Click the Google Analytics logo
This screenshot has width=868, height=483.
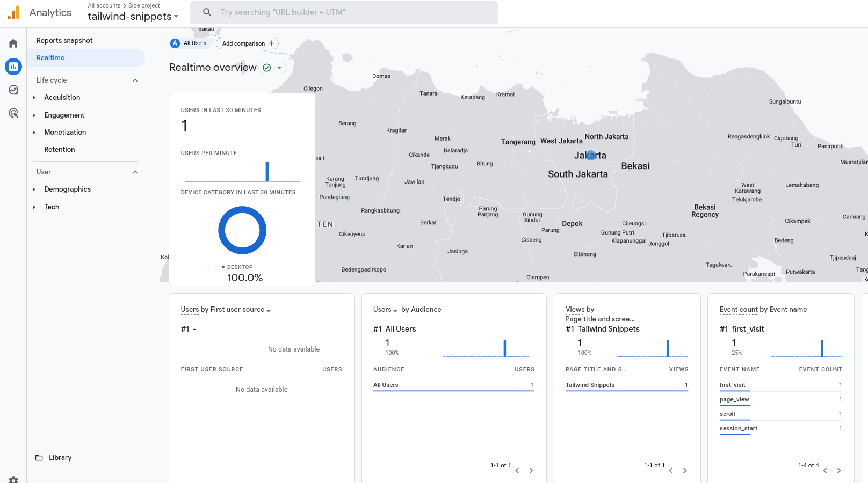pos(14,12)
